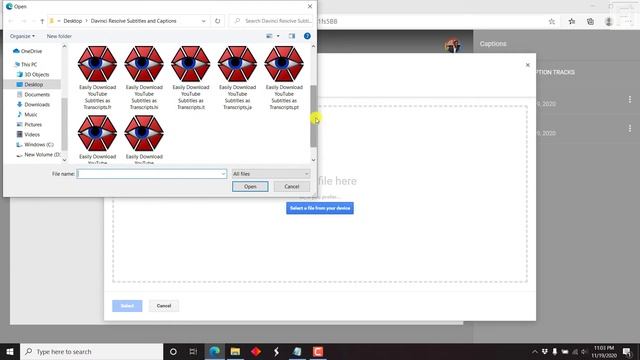Open the Organize menu

tap(22, 36)
